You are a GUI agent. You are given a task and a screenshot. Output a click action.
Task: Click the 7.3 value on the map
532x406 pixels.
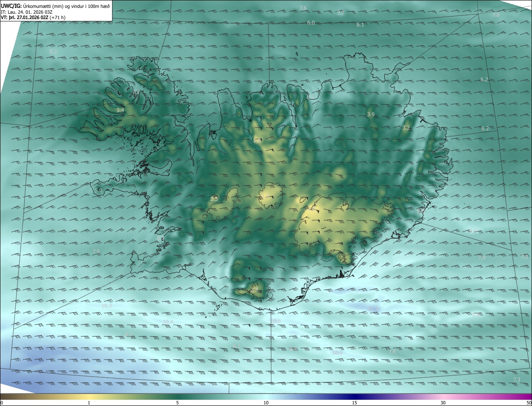[517, 380]
